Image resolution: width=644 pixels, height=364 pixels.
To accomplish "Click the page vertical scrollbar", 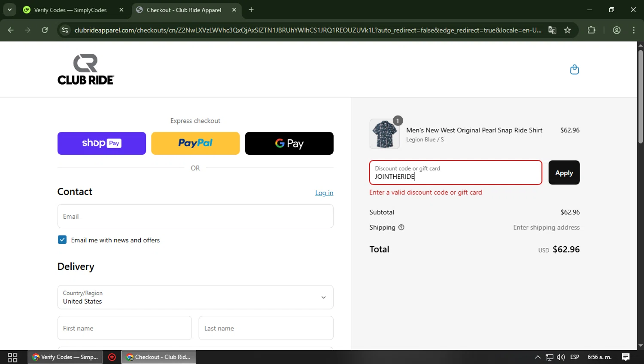I will (641, 97).
